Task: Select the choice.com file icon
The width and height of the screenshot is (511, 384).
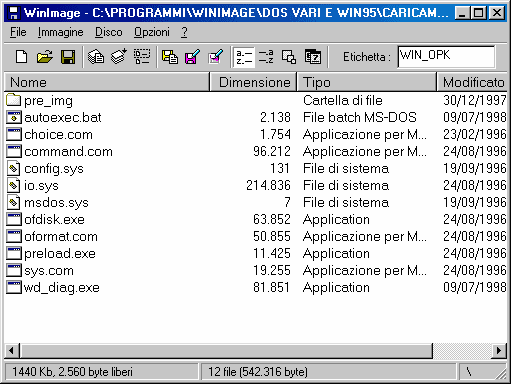Action: coord(14,134)
